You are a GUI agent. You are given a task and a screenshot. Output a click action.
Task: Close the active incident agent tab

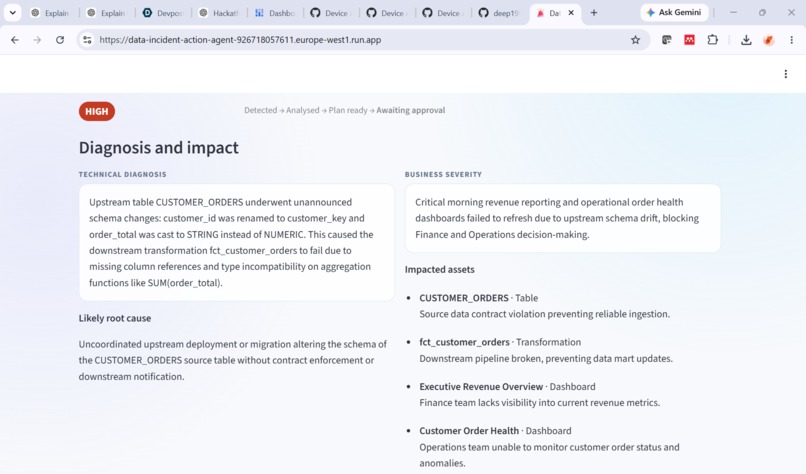click(571, 13)
